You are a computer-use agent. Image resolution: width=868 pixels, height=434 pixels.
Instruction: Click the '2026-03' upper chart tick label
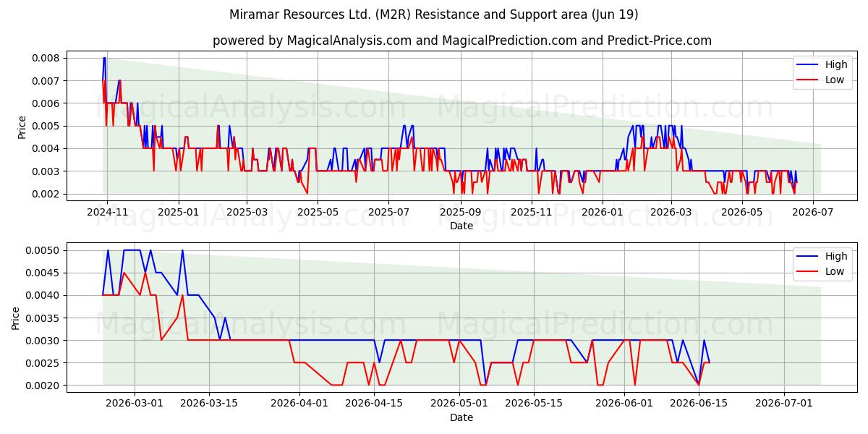671,212
